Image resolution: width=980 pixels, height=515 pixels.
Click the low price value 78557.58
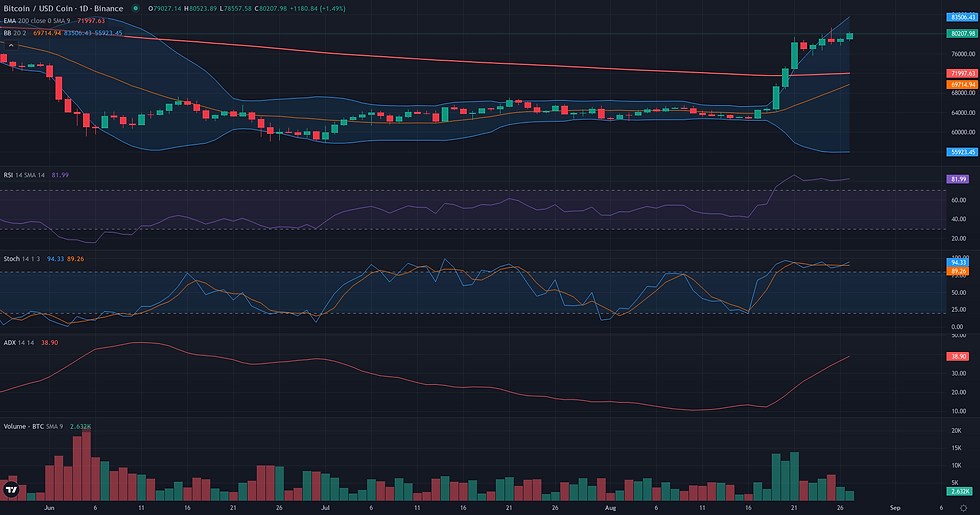[x=238, y=9]
